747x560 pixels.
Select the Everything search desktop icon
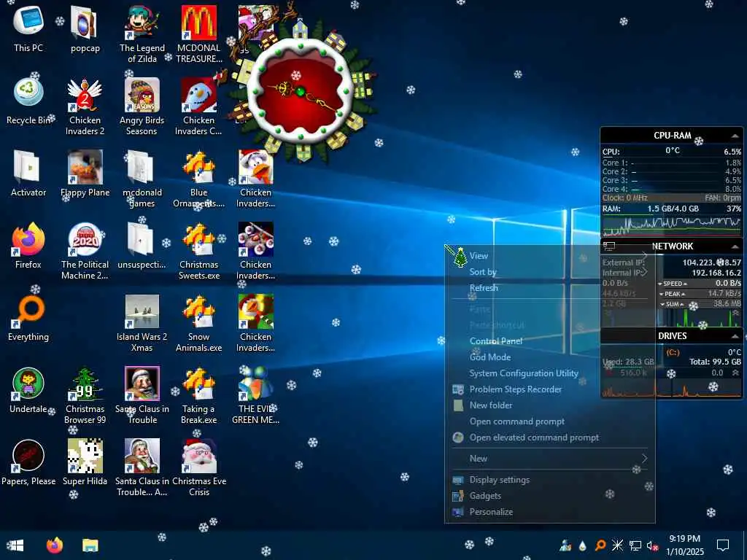tap(28, 318)
